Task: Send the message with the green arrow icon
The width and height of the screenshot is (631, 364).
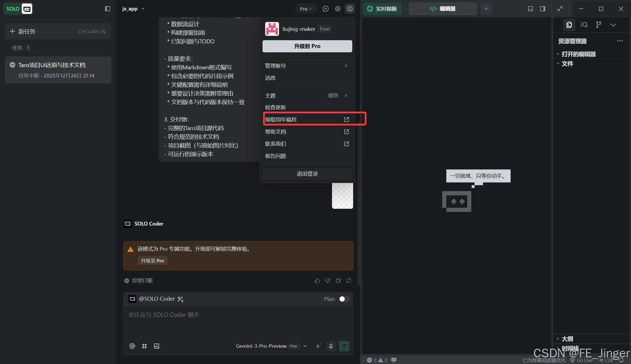Action: pos(344,346)
